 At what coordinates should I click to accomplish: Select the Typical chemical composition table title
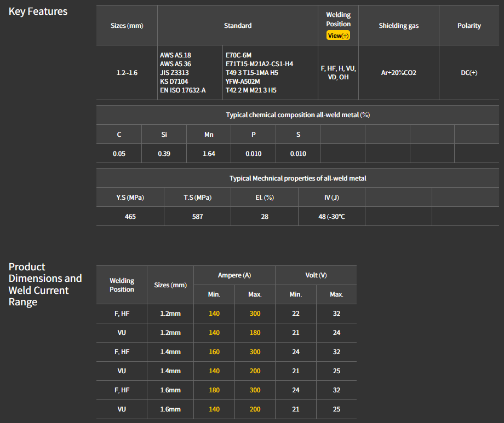coord(297,115)
